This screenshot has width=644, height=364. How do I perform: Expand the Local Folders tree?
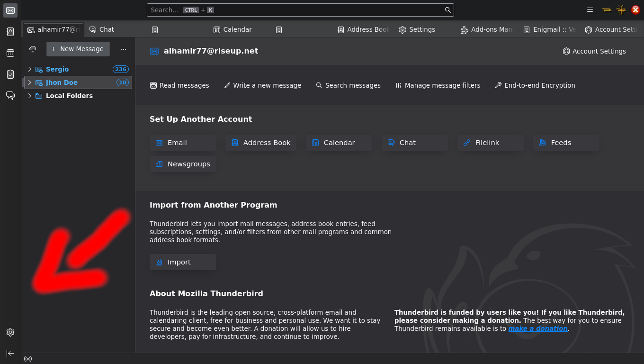[x=29, y=96]
